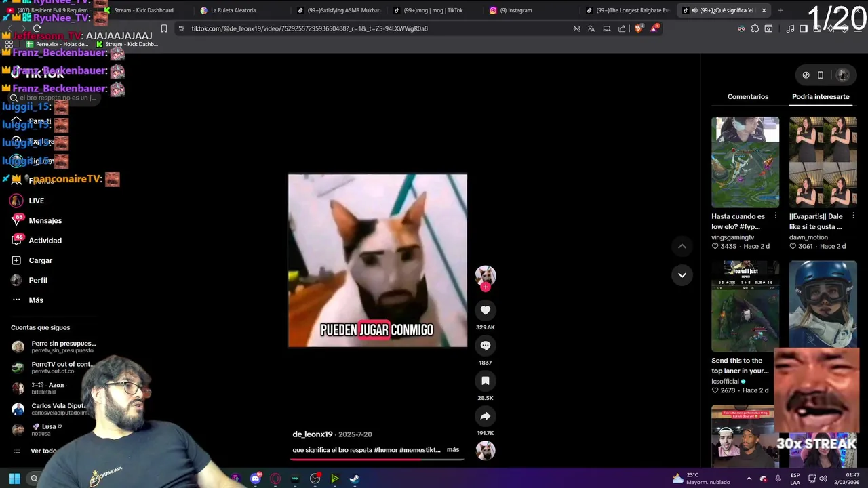Screen dimensions: 868x488
Task: Open 'Hasta cuando es low elo?' thumbnail
Action: pyautogui.click(x=745, y=162)
